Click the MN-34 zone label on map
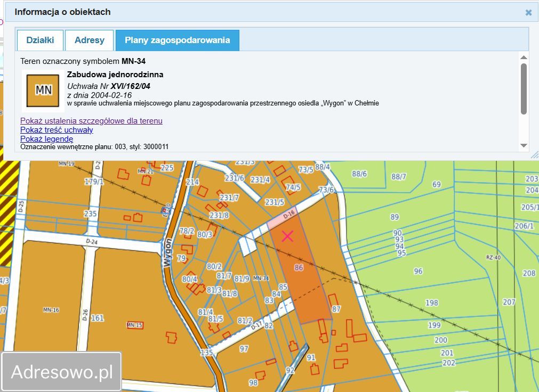The width and height of the screenshot is (539, 392). (261, 278)
